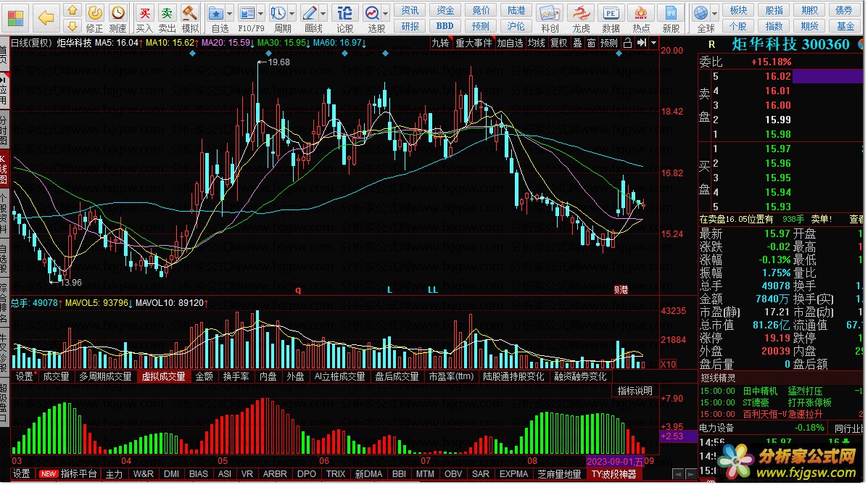Open the four-color main menu icon
868x485 pixels.
[x=15, y=17]
